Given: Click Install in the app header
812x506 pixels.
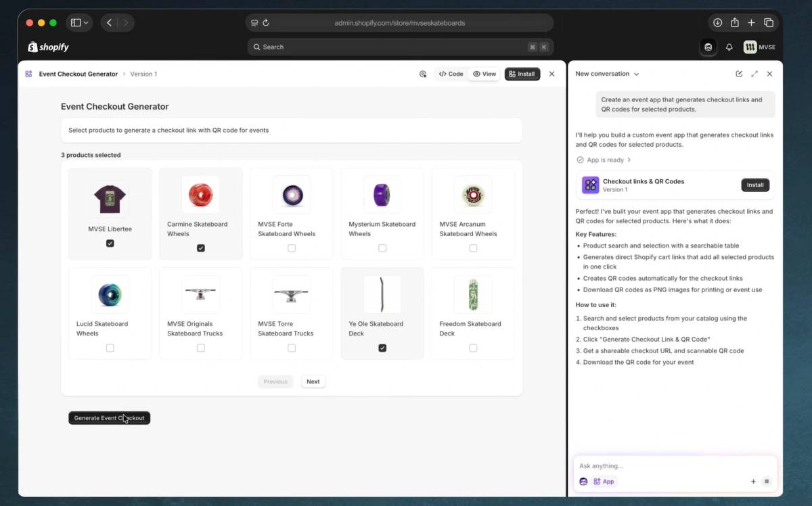Looking at the screenshot, I should pos(522,74).
